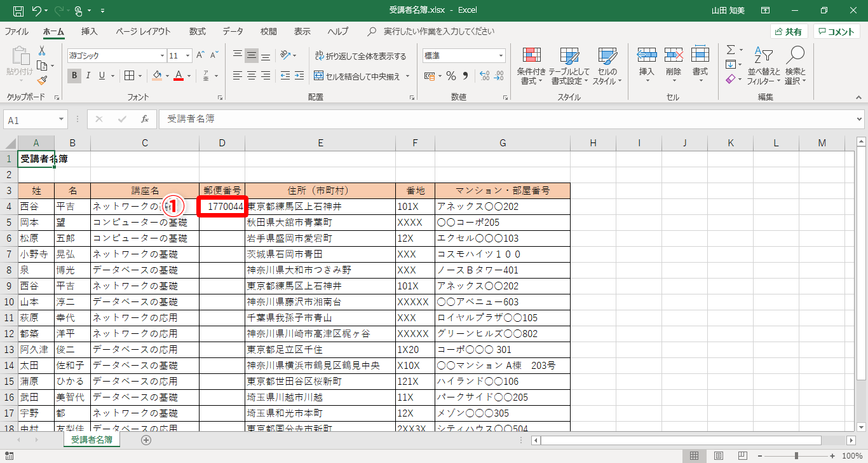Save the workbook with the floppy disk icon
Image resolution: width=868 pixels, height=463 pixels.
pyautogui.click(x=18, y=11)
